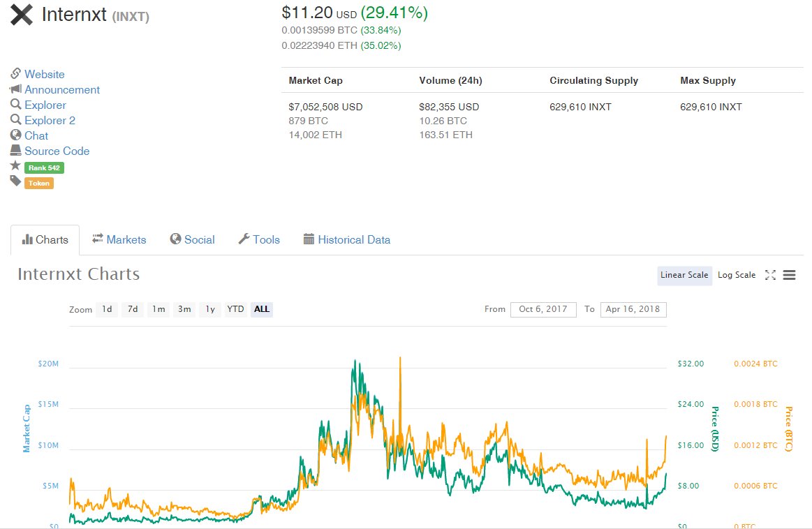Image resolution: width=812 pixels, height=529 pixels.
Task: Expand chart to fullscreen via arrows icon
Action: [770, 275]
